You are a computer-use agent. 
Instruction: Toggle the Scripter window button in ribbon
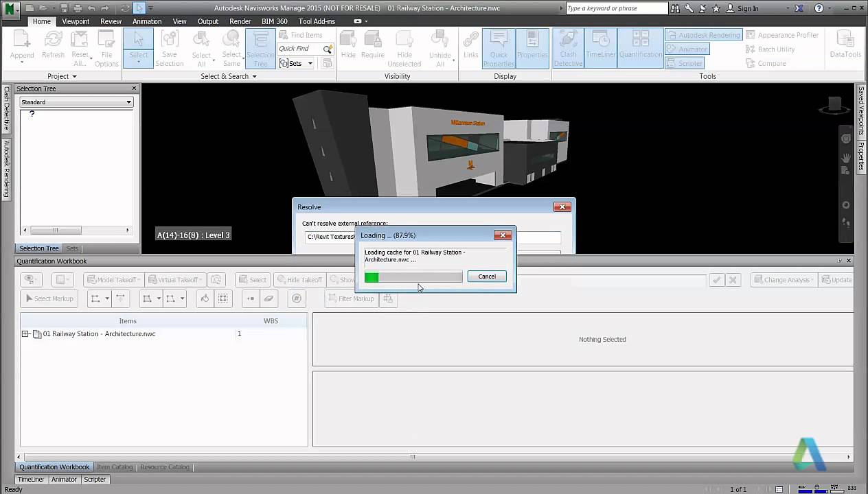[x=685, y=63]
